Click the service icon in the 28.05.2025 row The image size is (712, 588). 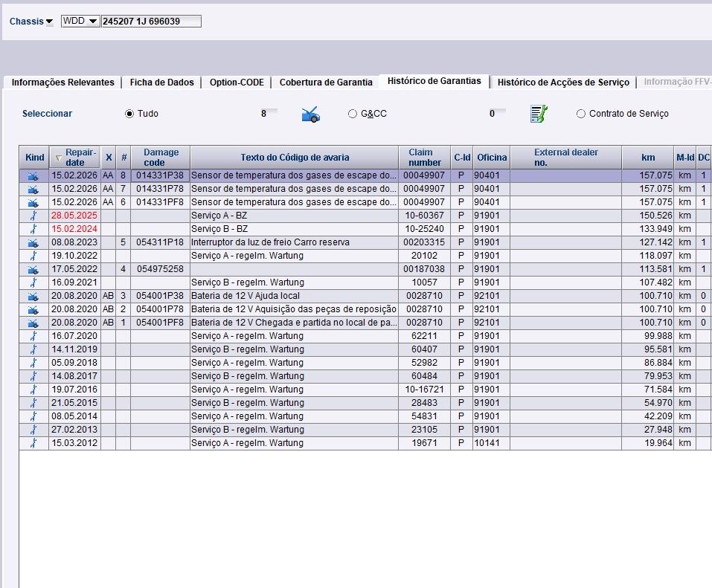point(33,216)
